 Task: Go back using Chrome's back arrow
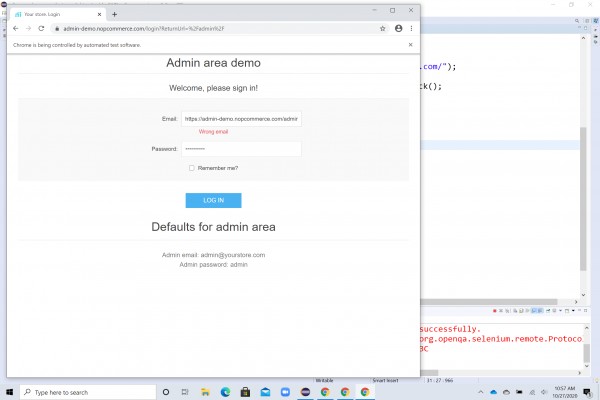tap(15, 28)
